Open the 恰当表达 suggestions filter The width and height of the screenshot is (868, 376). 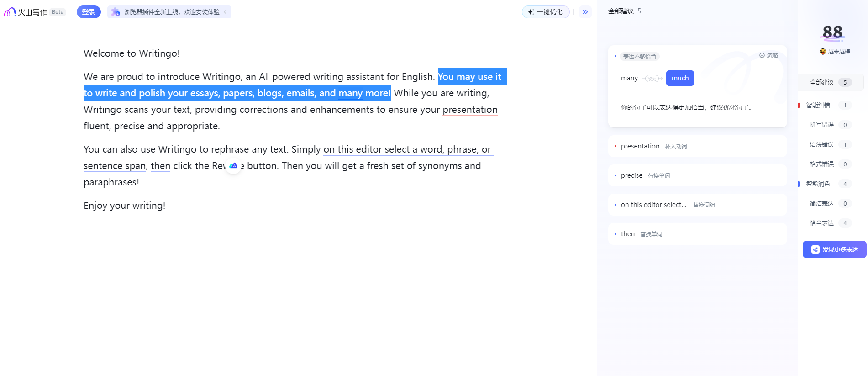click(x=822, y=223)
